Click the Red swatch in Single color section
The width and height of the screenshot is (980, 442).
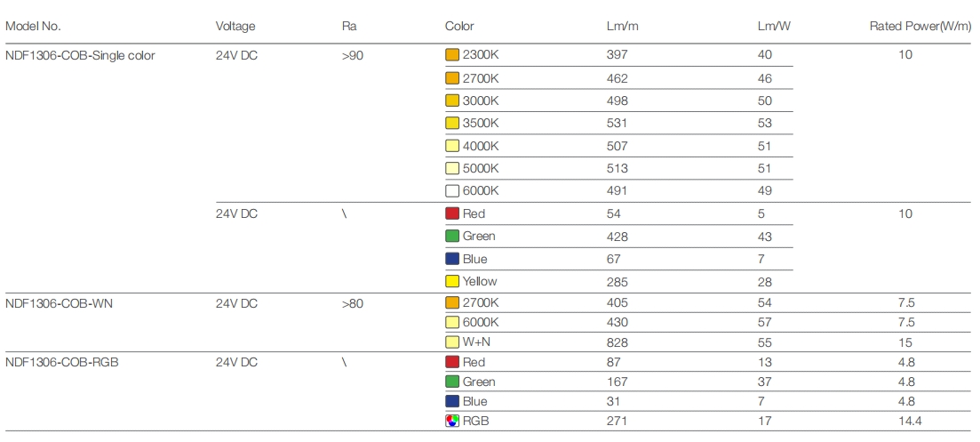click(452, 213)
